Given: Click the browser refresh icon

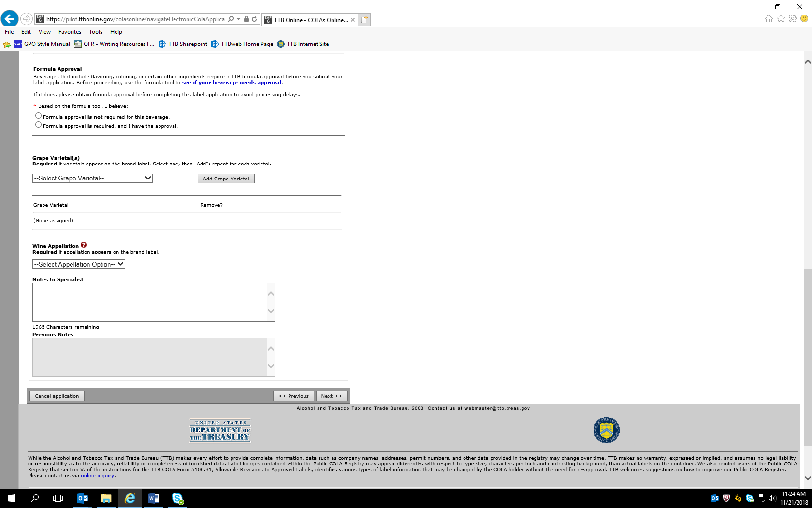Looking at the screenshot, I should 254,19.
